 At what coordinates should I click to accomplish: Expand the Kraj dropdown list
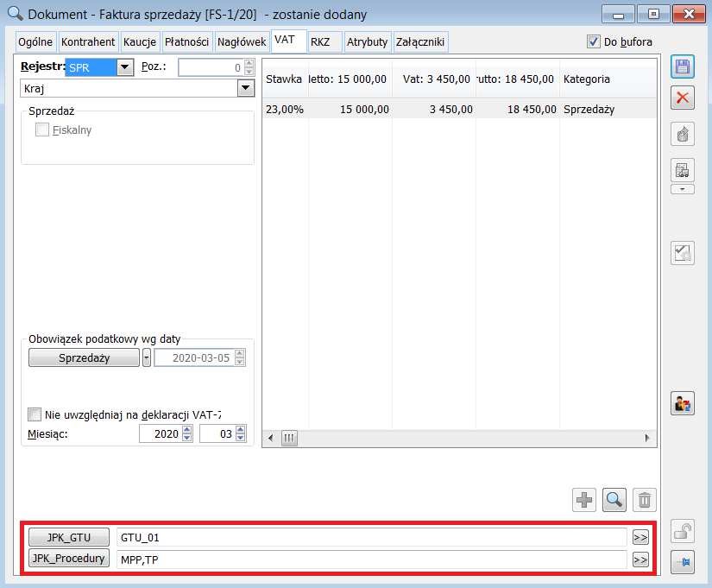tap(245, 88)
